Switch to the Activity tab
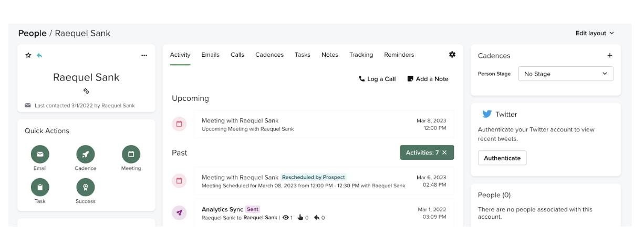644x245 pixels. [x=180, y=55]
